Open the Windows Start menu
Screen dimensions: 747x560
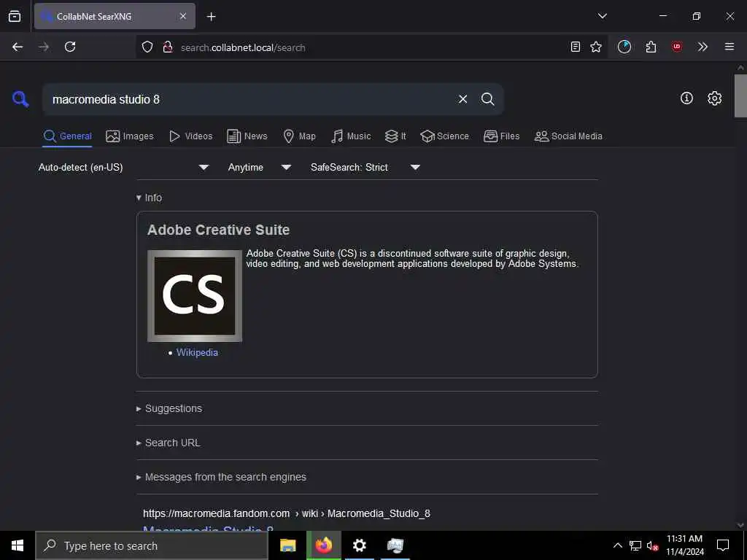tap(18, 545)
